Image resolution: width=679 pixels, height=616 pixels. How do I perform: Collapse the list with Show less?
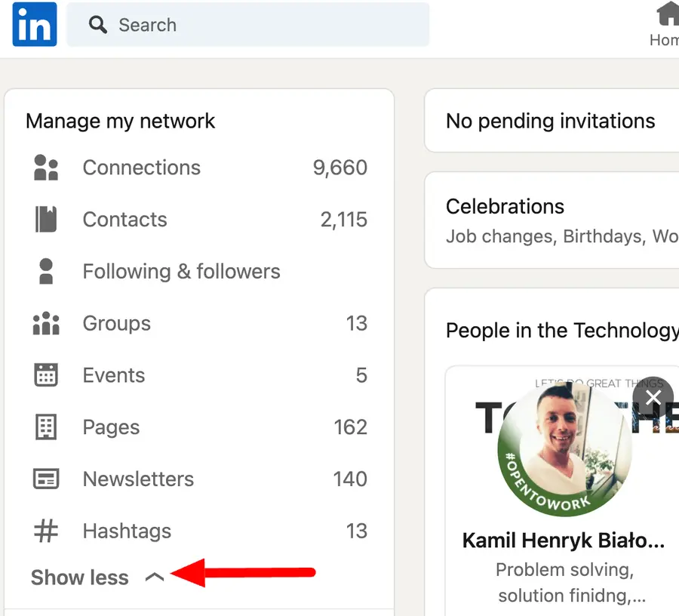click(79, 577)
